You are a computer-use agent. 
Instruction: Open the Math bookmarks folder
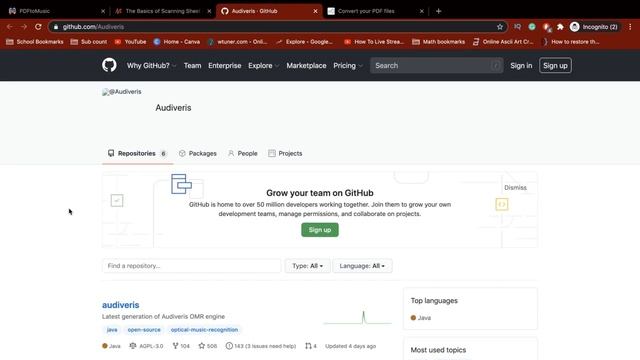438,42
